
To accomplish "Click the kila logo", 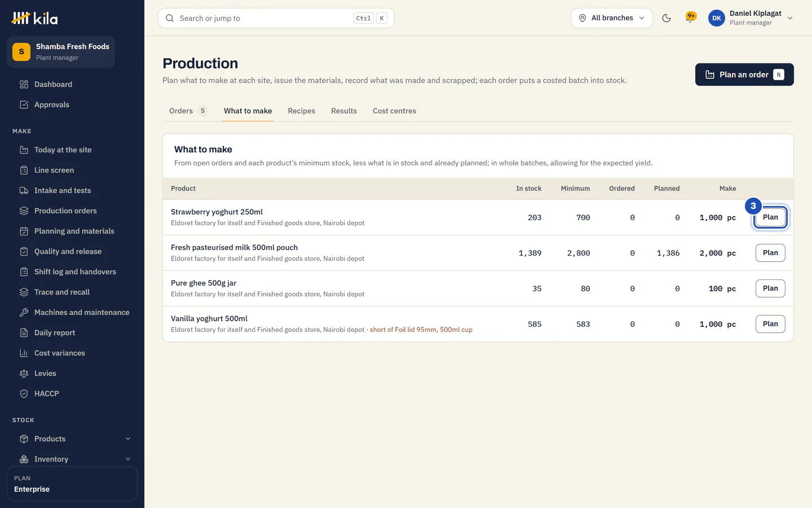I will click(35, 18).
